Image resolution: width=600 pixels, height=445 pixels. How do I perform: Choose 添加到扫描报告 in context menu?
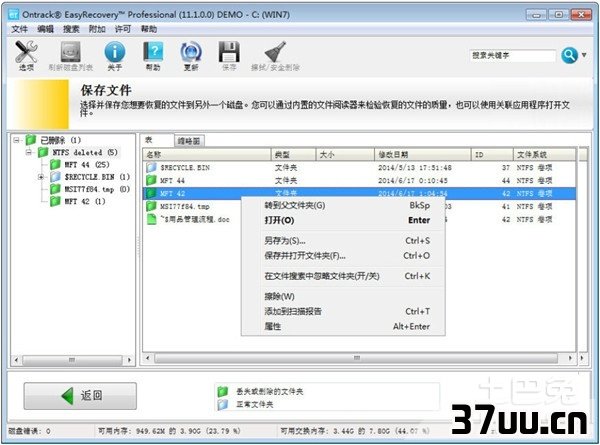pyautogui.click(x=343, y=311)
